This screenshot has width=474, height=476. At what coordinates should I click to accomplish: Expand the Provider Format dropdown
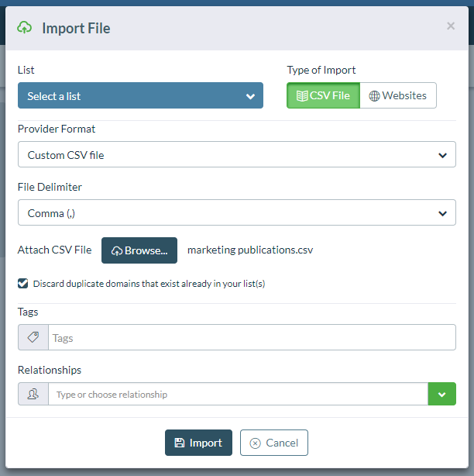236,154
